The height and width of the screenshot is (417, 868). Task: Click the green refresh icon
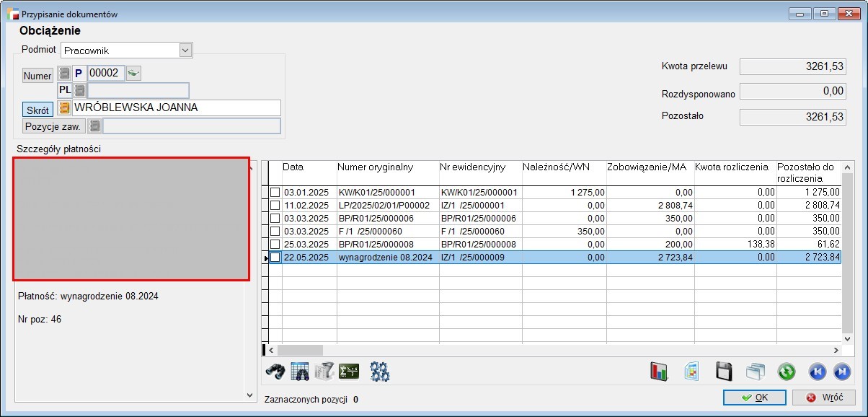(786, 372)
